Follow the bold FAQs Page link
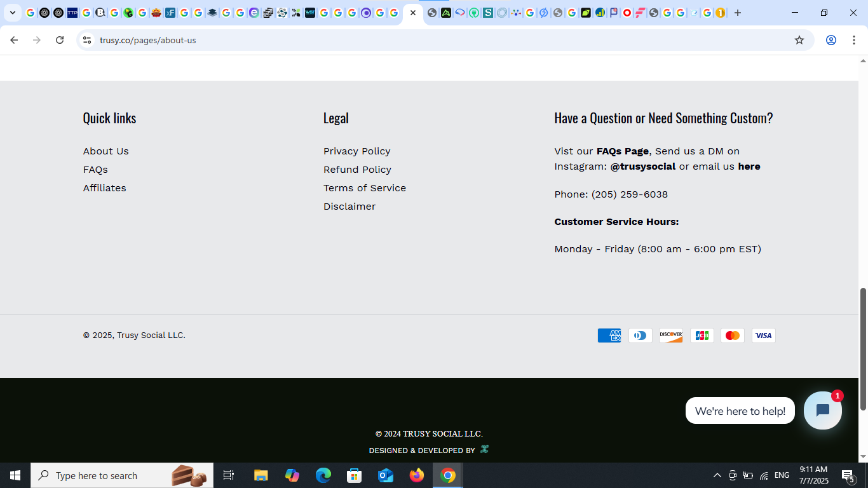Viewport: 868px width, 488px height. (622, 151)
